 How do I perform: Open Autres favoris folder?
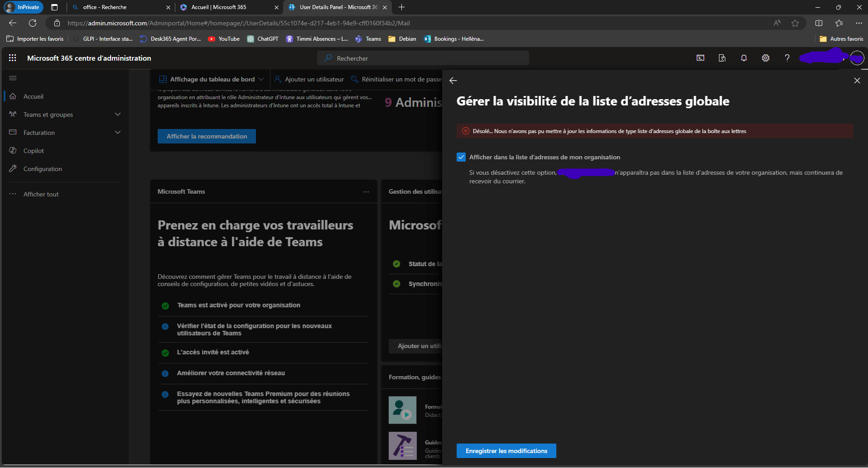click(841, 39)
